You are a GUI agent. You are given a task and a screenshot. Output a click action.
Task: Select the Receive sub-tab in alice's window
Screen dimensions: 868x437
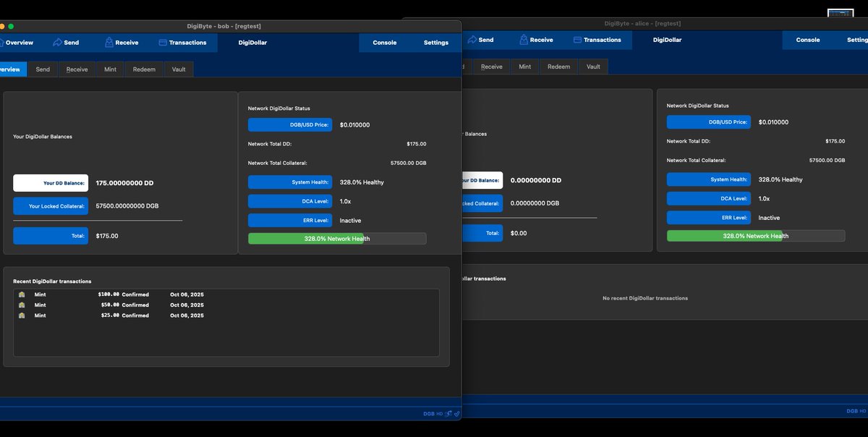491,67
